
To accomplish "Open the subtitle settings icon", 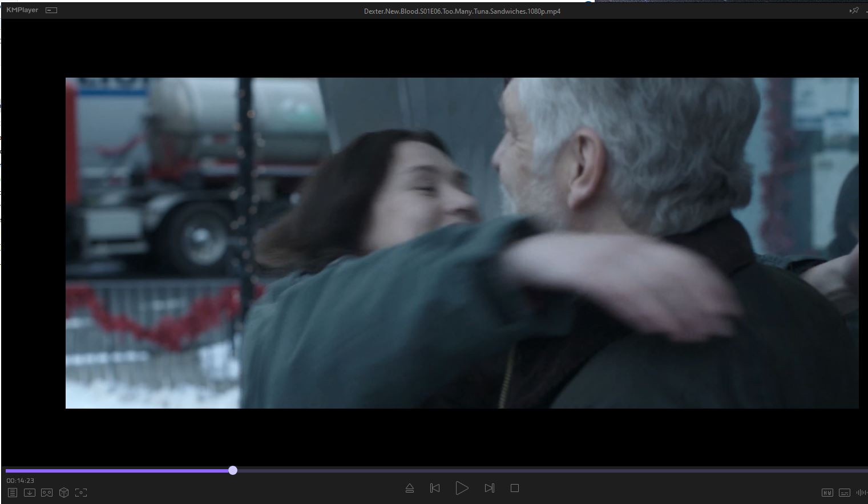I will pos(845,493).
